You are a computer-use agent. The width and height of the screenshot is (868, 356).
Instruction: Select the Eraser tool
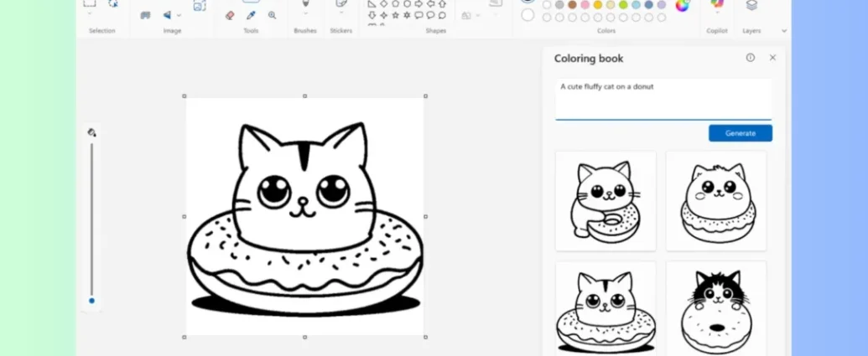tap(231, 15)
